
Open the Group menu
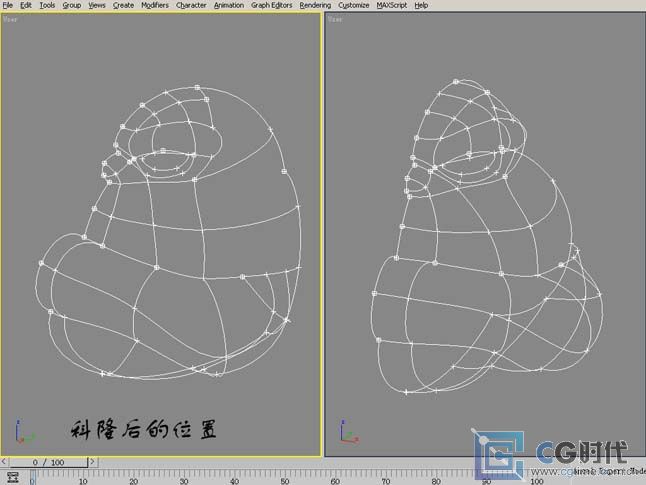72,5
